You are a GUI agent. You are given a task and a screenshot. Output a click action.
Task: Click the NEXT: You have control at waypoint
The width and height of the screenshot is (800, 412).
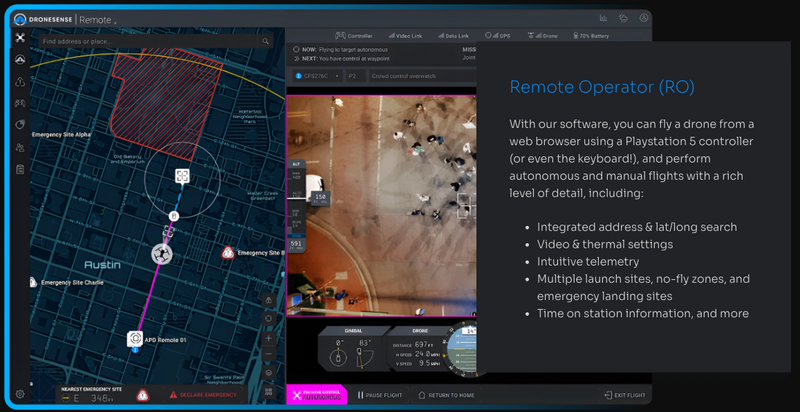tap(342, 59)
